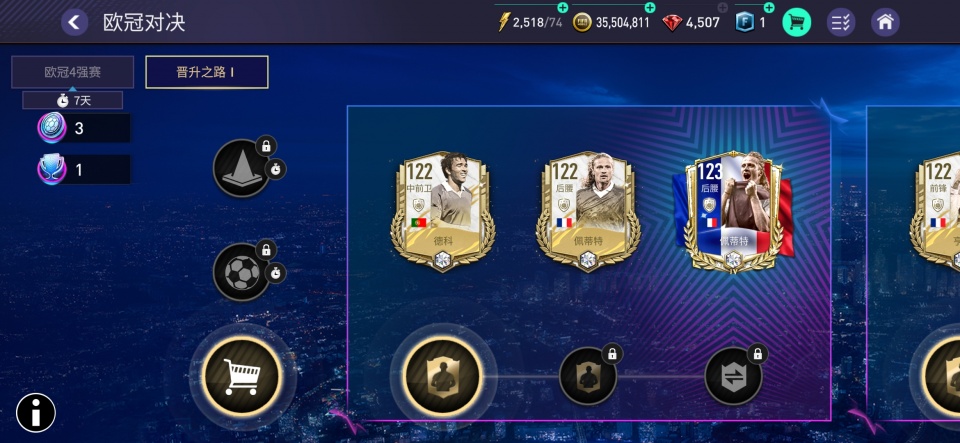Open the unlocked gold player card node
The image size is (960, 443).
tap(443, 376)
